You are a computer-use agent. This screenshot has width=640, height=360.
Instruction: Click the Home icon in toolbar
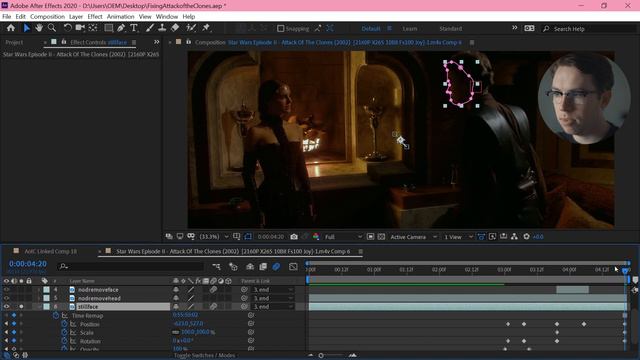click(x=11, y=28)
